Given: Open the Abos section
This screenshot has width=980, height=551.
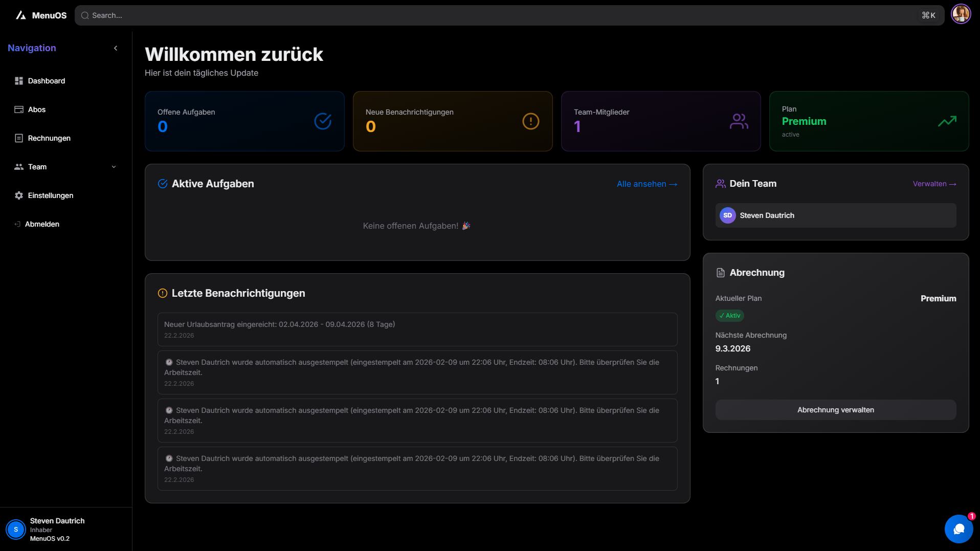Looking at the screenshot, I should (x=36, y=109).
